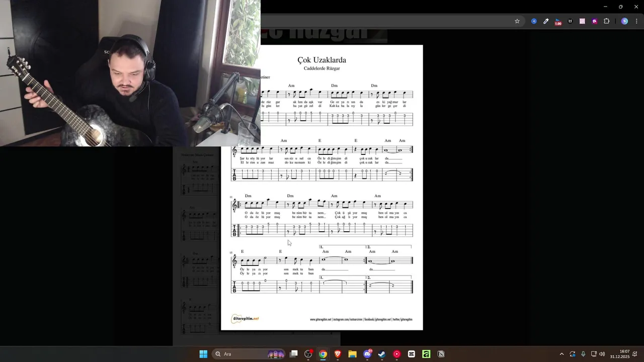Open Discord from the taskbar
The image size is (644, 362).
[367, 354]
